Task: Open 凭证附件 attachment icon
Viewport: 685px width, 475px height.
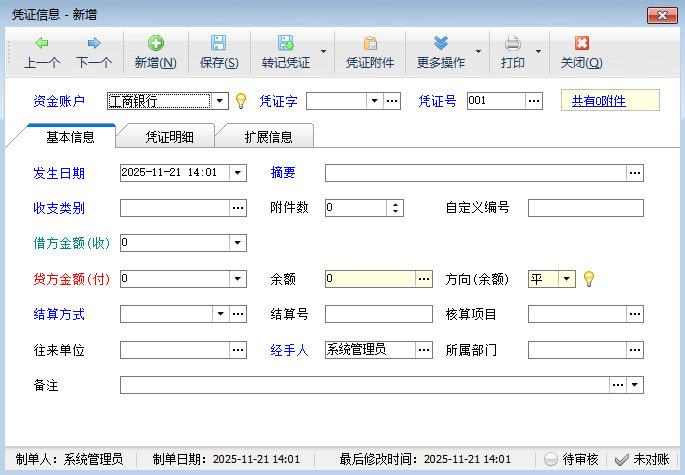Action: pyautogui.click(x=370, y=44)
